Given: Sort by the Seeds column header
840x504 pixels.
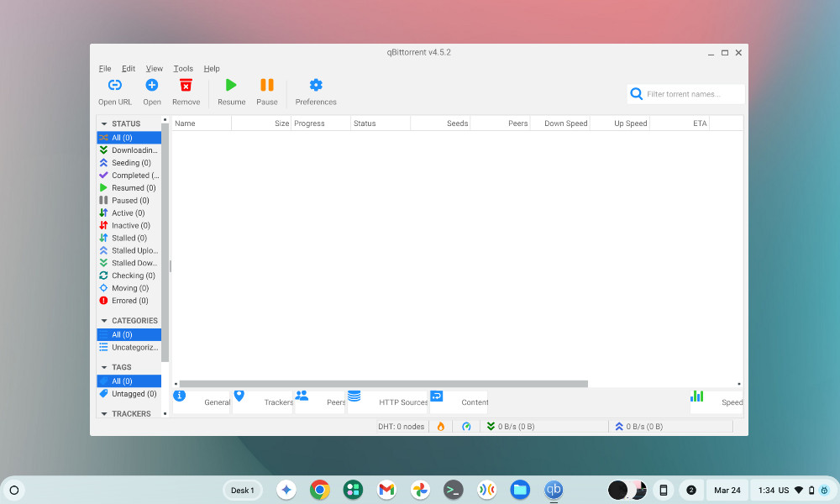Looking at the screenshot, I should (440, 123).
